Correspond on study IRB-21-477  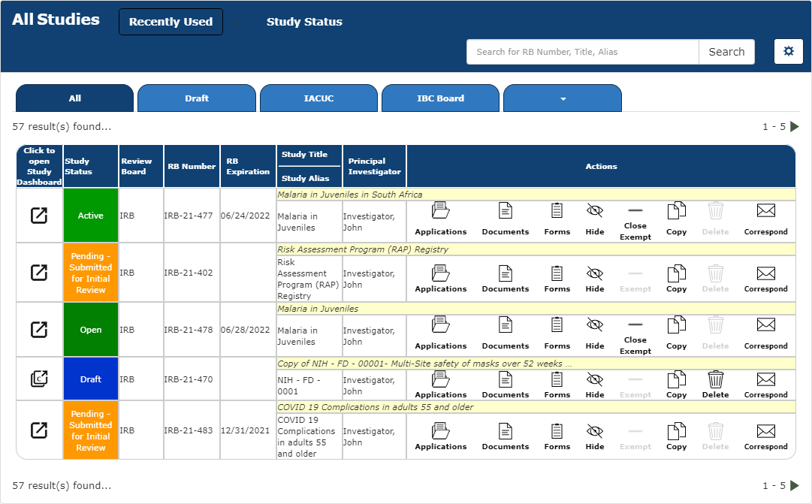click(x=766, y=219)
